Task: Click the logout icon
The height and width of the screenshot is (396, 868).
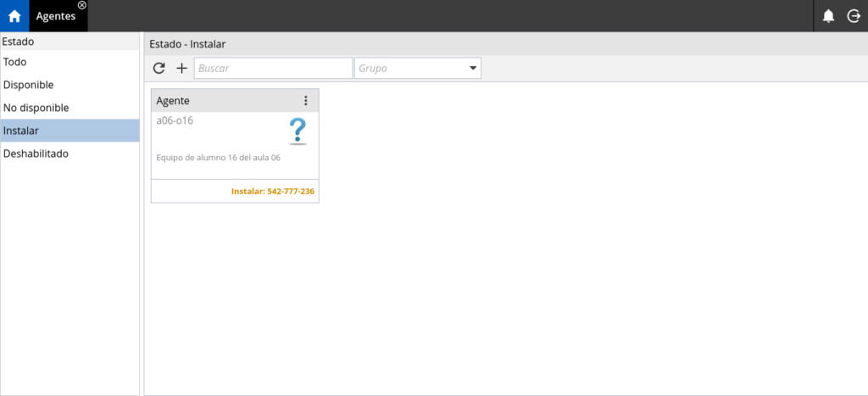Action: pyautogui.click(x=854, y=16)
